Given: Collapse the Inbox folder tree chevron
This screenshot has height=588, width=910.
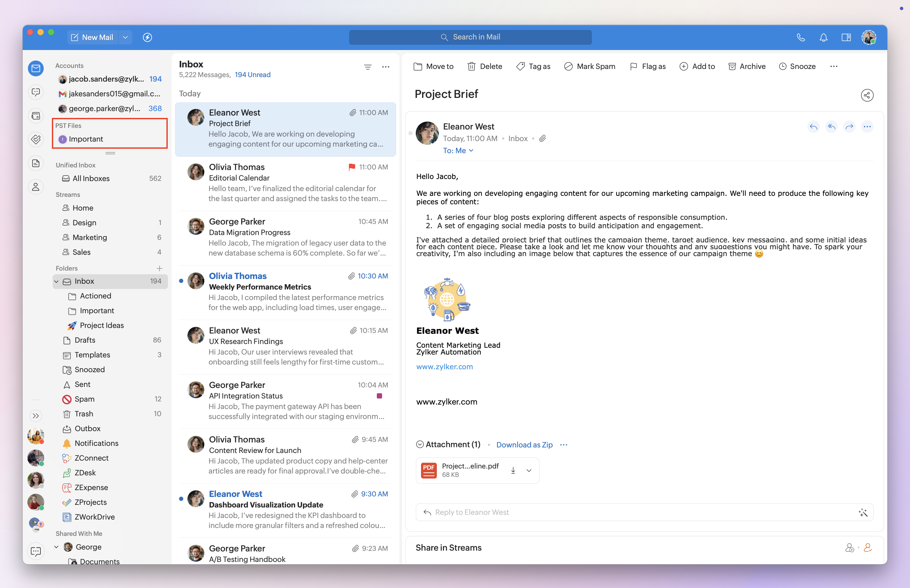Looking at the screenshot, I should [57, 281].
